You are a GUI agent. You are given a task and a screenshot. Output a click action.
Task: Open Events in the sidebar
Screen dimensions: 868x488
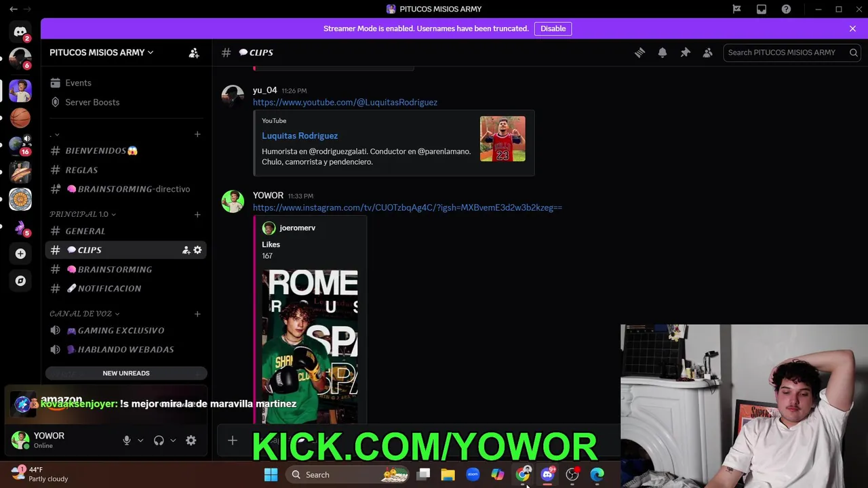click(126, 83)
